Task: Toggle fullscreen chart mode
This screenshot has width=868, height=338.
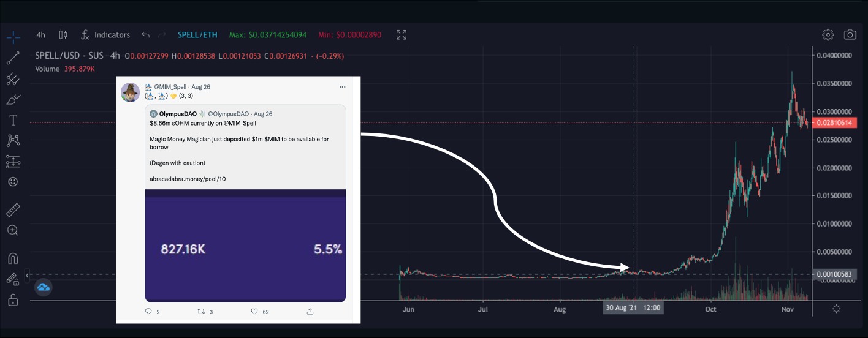Action: coord(402,35)
